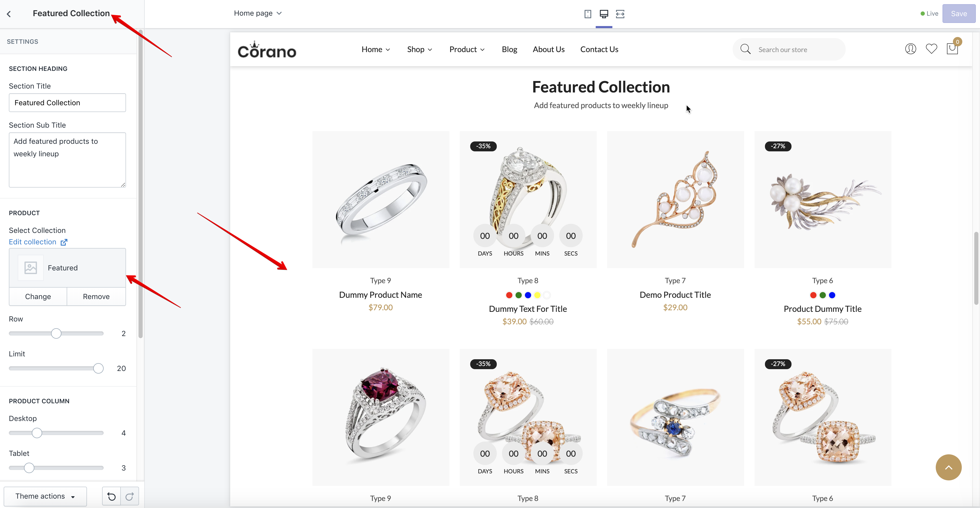
Task: Open the shopping cart icon
Action: click(952, 49)
